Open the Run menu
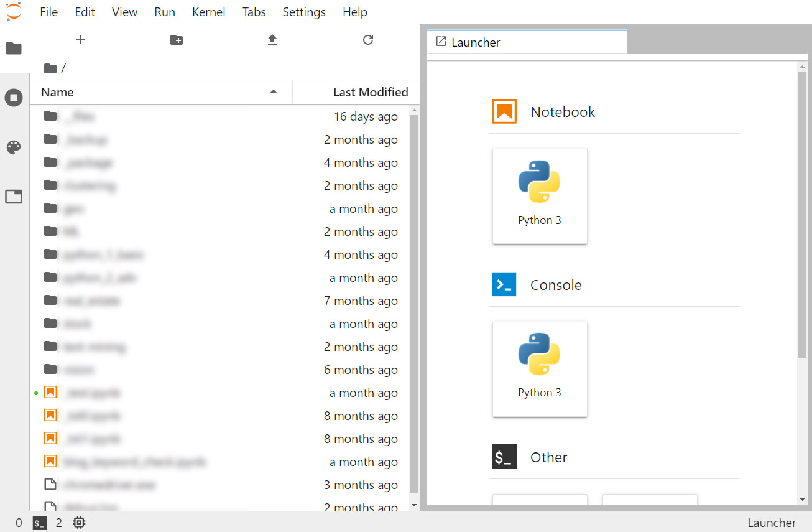 coord(165,12)
